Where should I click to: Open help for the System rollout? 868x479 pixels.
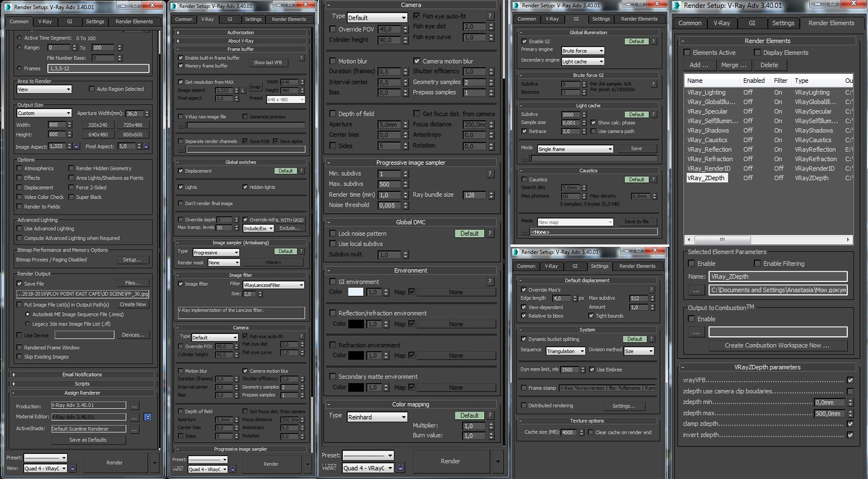651,339
